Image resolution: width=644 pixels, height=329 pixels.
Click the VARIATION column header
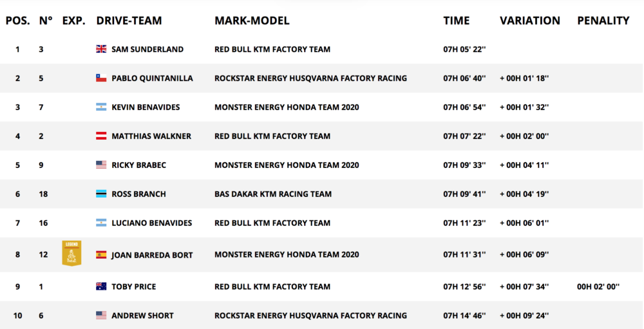point(530,21)
